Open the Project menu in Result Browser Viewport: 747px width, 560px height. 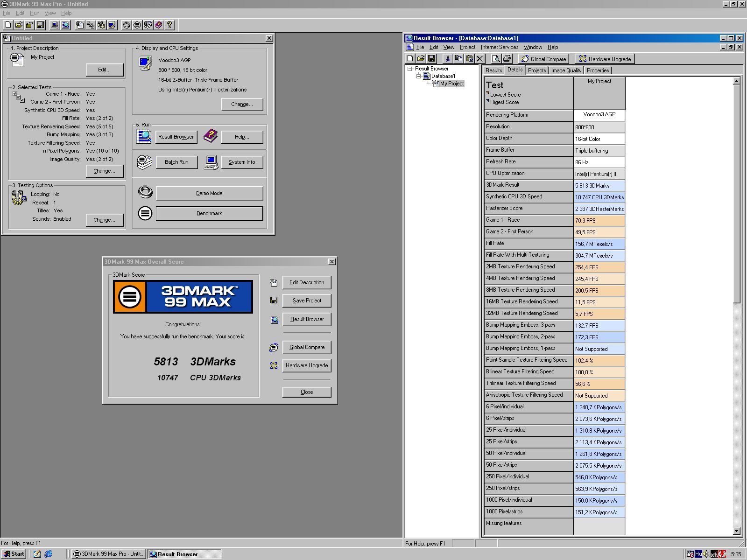point(467,47)
